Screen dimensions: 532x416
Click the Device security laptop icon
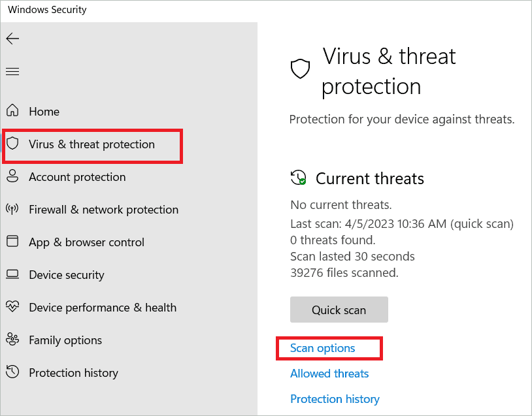coord(12,275)
